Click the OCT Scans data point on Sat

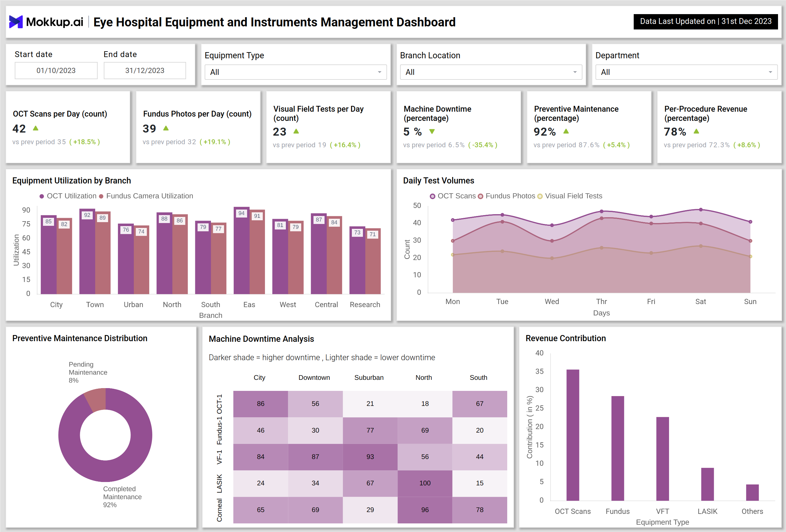[x=701, y=210]
